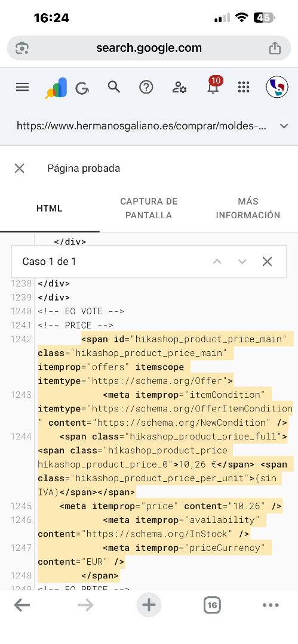Tap the share icon in address bar
The image size is (298, 644).
(275, 48)
